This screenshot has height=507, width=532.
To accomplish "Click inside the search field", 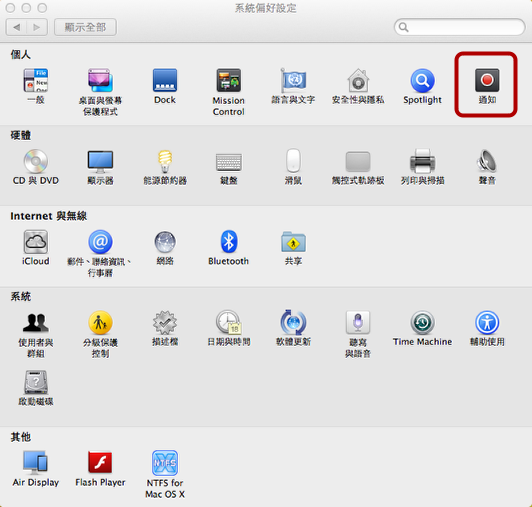I will [x=459, y=27].
